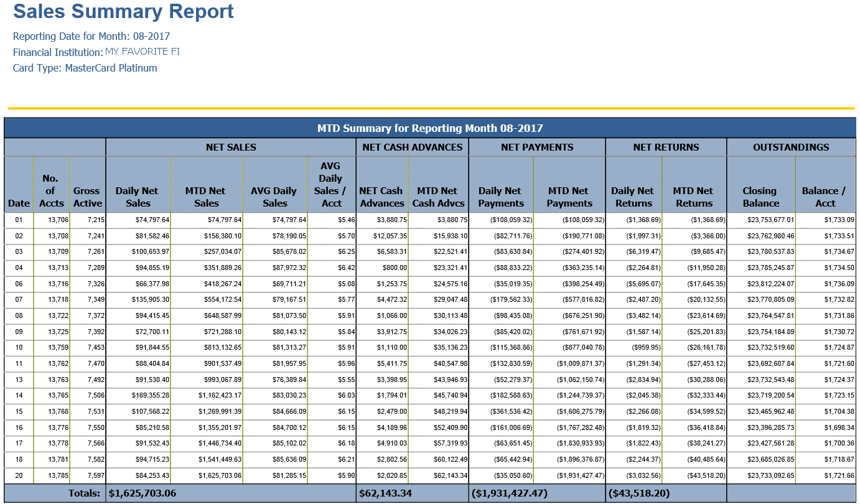Select the NET RETURNS group header
This screenshot has height=504, width=860.
coord(666,147)
